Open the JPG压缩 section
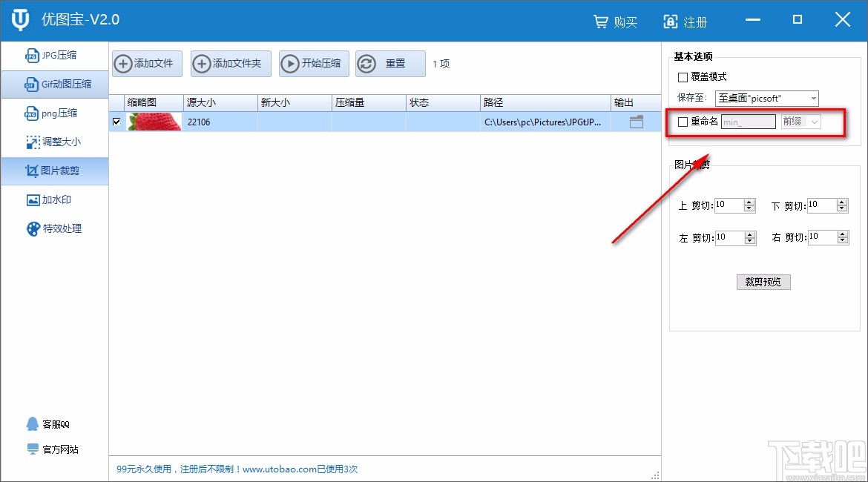This screenshot has width=868, height=482. click(x=54, y=56)
